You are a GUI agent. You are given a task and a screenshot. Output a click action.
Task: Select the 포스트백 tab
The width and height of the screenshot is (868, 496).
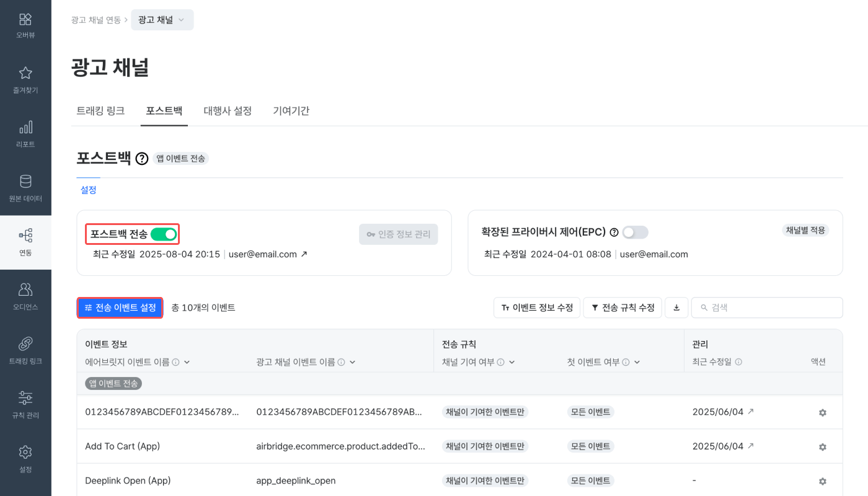(x=164, y=111)
